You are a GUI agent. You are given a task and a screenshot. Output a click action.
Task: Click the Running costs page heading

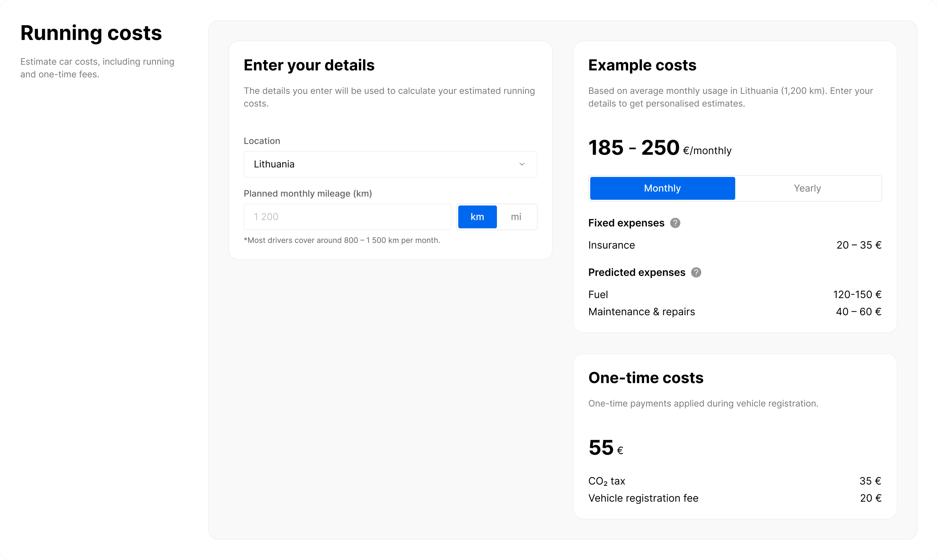pos(91,33)
